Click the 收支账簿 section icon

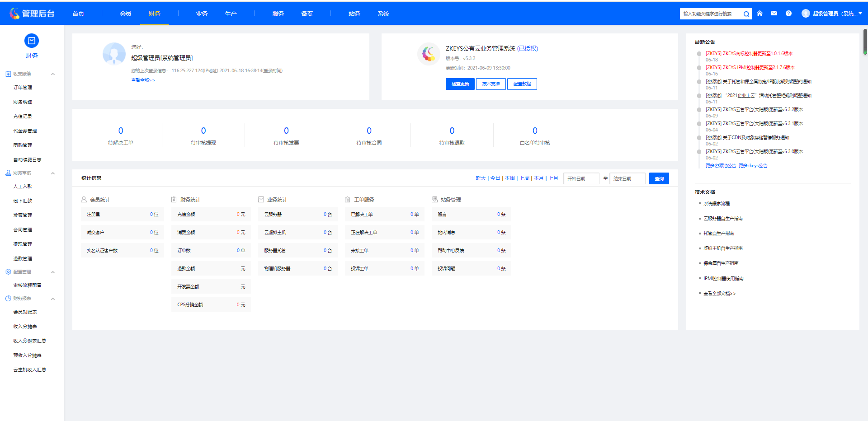8,74
